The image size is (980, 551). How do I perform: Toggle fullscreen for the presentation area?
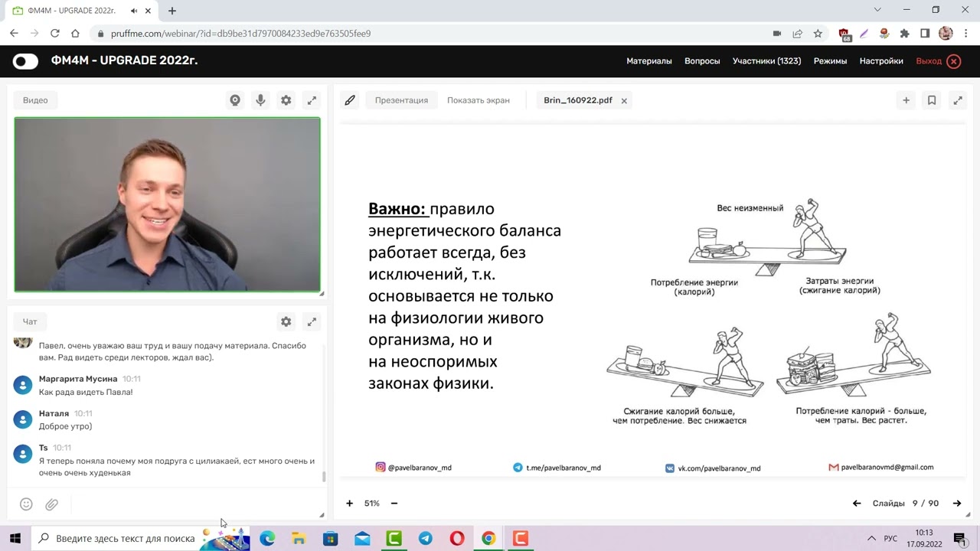(958, 99)
